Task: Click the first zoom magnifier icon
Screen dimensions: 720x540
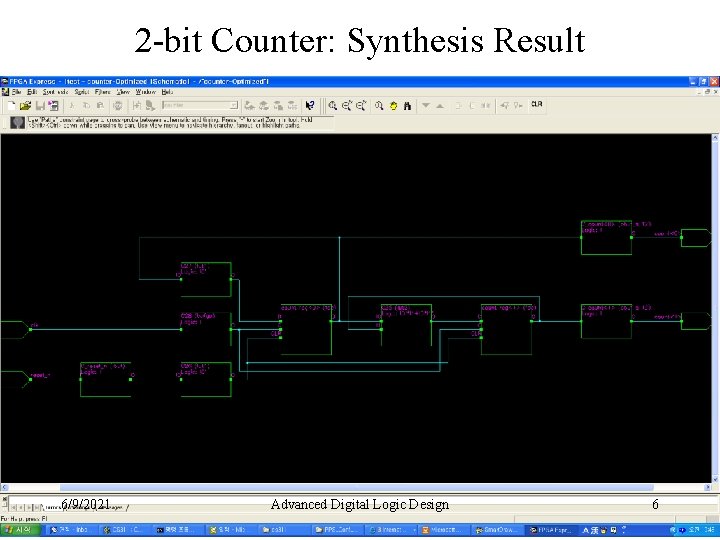Action: [x=333, y=106]
